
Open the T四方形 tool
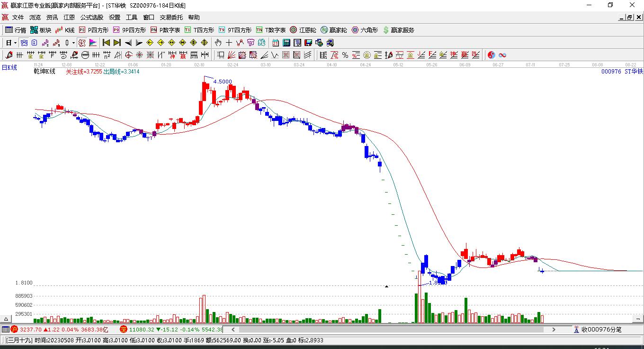(x=199, y=30)
